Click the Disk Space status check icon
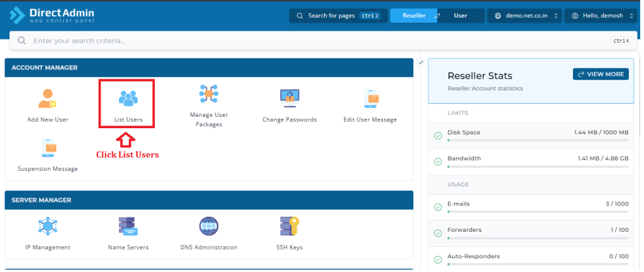The image size is (644, 272). coord(438,136)
